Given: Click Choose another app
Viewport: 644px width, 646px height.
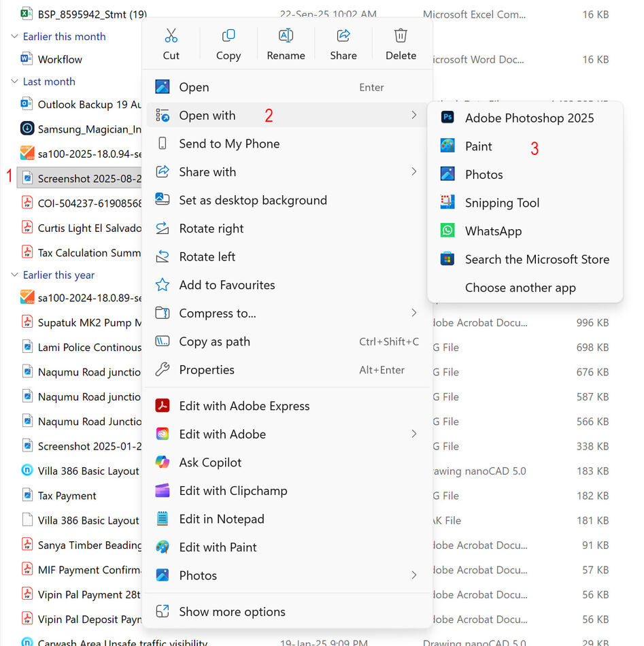Looking at the screenshot, I should 525,288.
